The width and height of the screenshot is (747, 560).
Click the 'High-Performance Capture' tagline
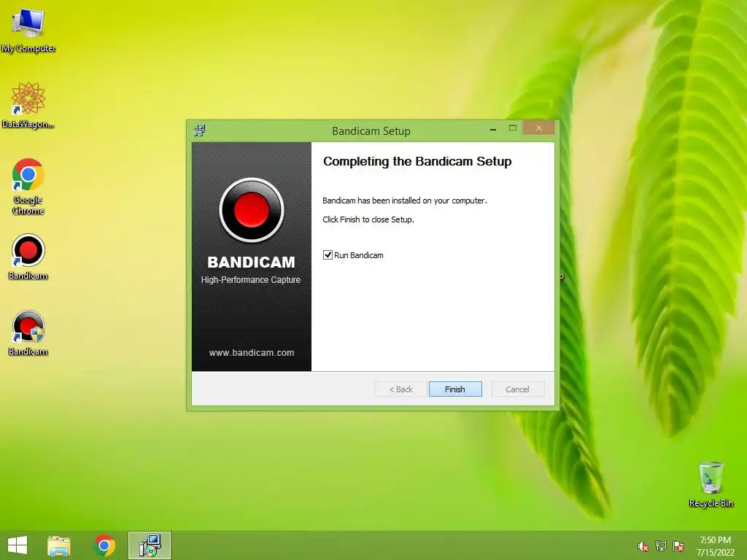[251, 280]
